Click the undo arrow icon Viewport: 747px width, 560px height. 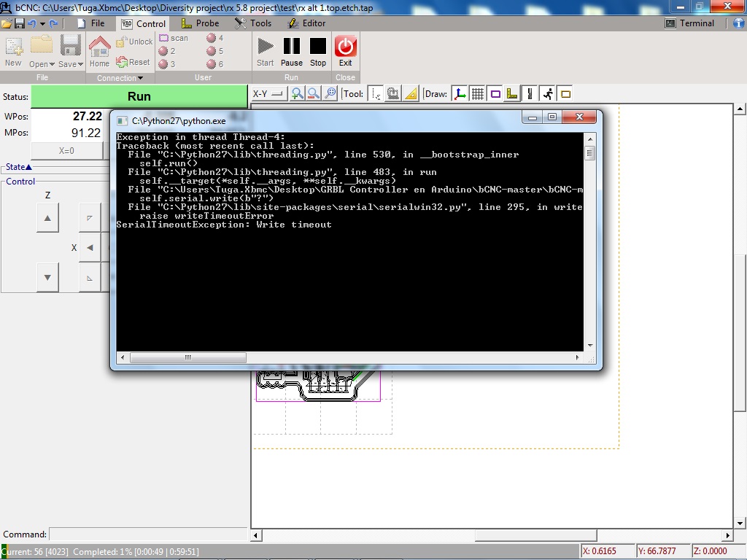(32, 23)
